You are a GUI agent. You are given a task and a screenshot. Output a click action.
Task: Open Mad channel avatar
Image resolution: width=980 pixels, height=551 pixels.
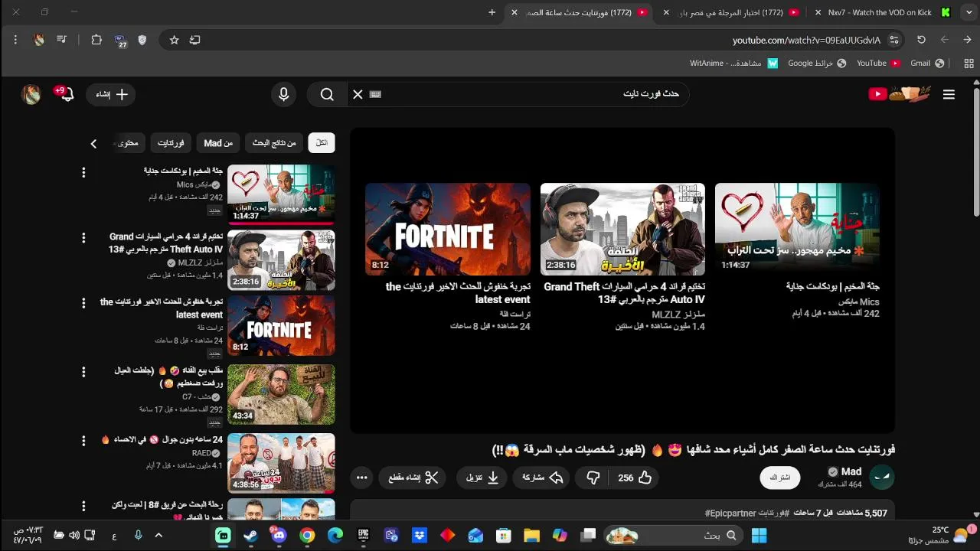pyautogui.click(x=883, y=478)
